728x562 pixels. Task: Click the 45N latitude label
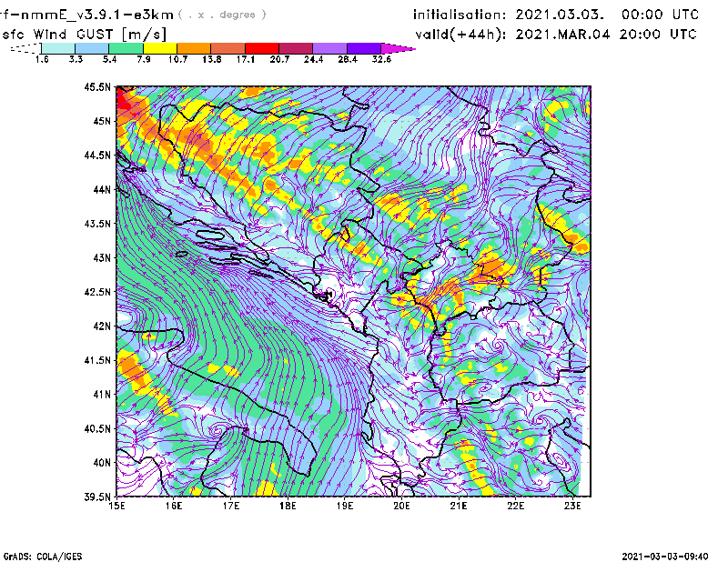coord(102,121)
